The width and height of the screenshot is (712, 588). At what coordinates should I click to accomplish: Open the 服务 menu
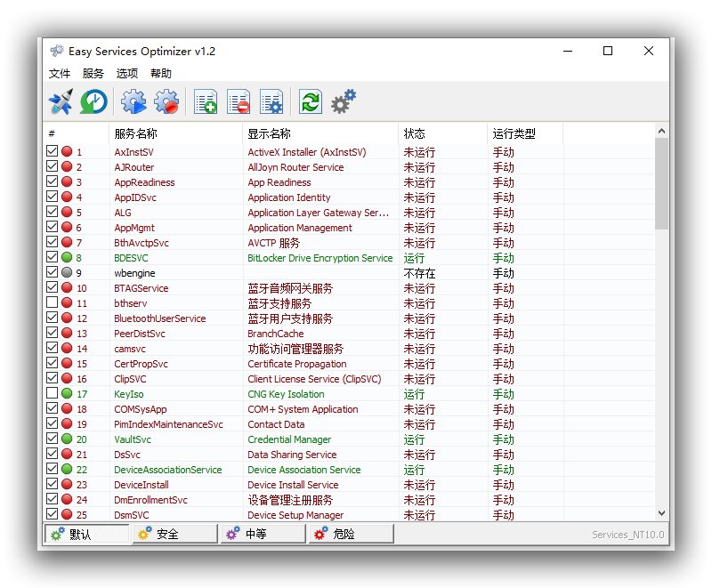(93, 73)
